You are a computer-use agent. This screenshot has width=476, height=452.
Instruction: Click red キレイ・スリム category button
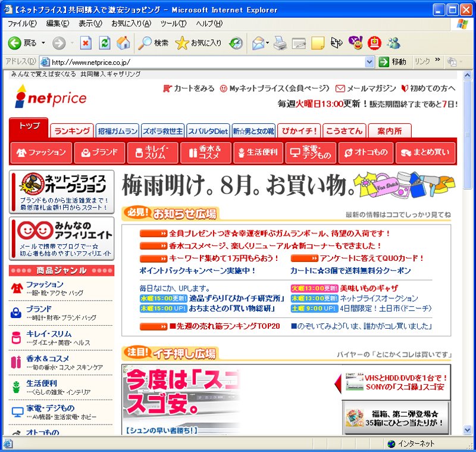153,152
